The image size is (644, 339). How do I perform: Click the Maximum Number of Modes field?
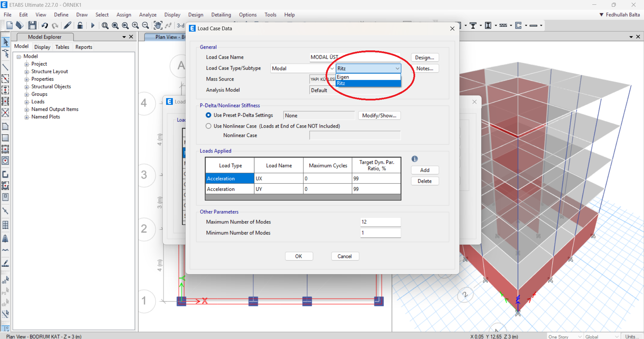click(x=380, y=222)
